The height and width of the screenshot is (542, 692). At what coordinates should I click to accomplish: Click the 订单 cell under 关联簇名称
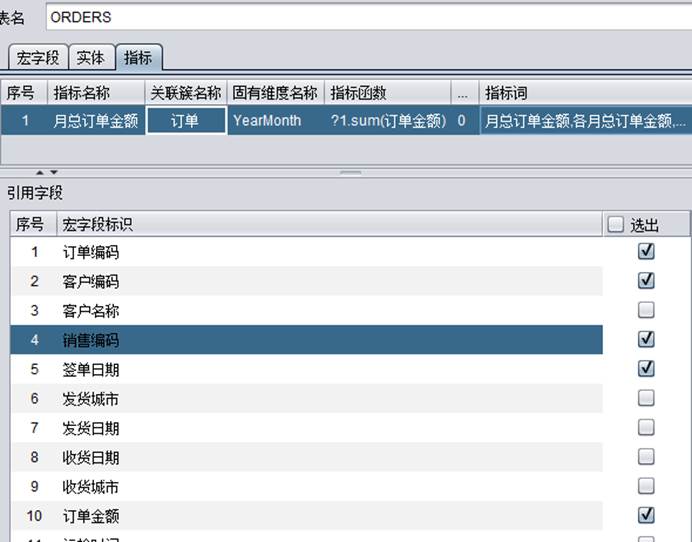point(186,121)
